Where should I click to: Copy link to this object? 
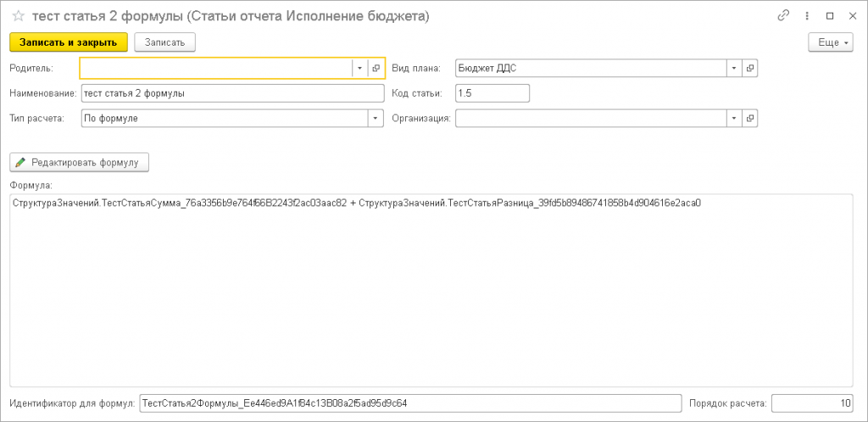[x=783, y=16]
